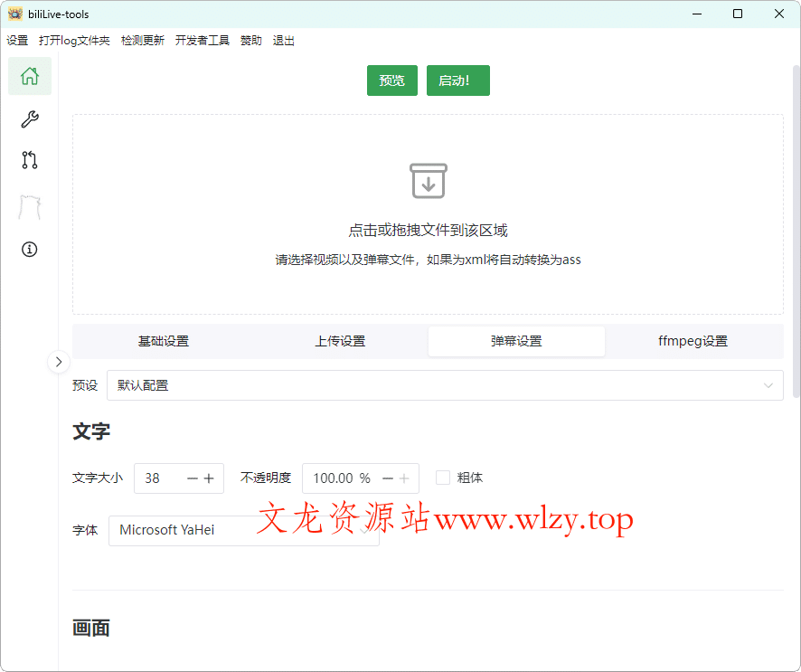
Task: Decrease 文字大小 with the minus control
Action: tap(193, 478)
